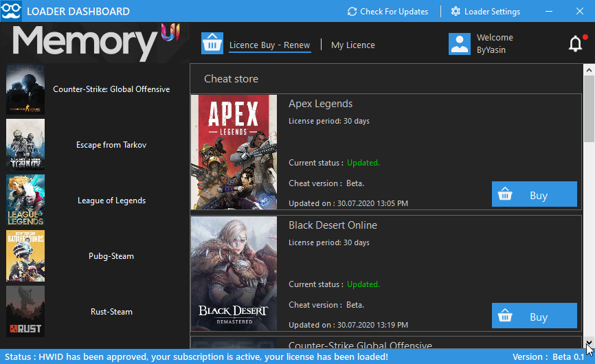Open the Black Desert Remastered cover art

tap(234, 273)
